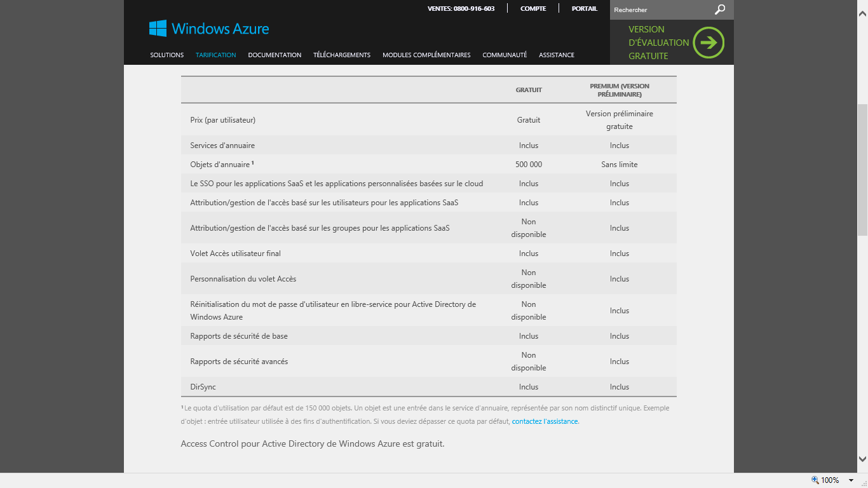The width and height of the screenshot is (868, 488).
Task: Click "Non disponible" in Rapports de sécurité avancés row
Action: [529, 362]
